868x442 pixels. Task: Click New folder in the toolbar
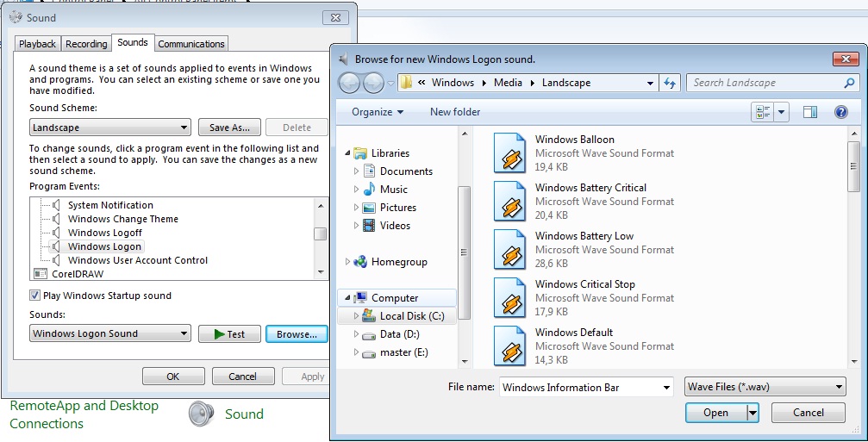tap(455, 112)
